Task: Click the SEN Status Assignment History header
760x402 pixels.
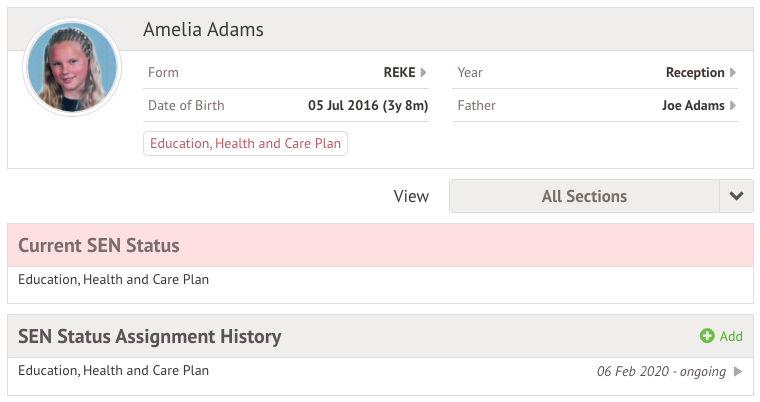Action: tap(150, 337)
